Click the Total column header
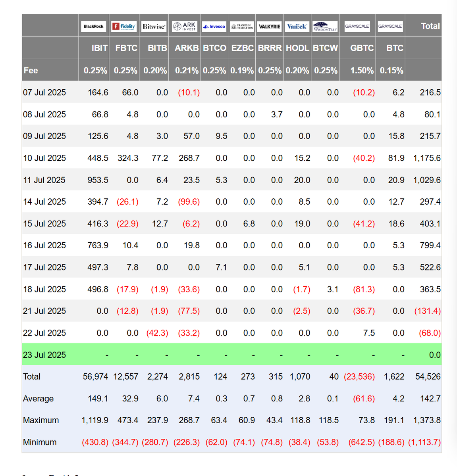This screenshot has height=476, width=457. (x=430, y=26)
